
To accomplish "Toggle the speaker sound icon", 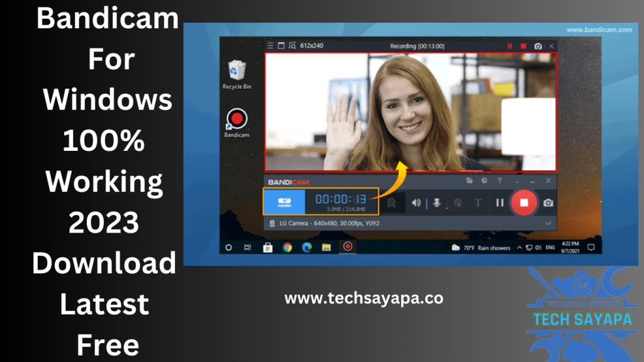I will point(416,203).
